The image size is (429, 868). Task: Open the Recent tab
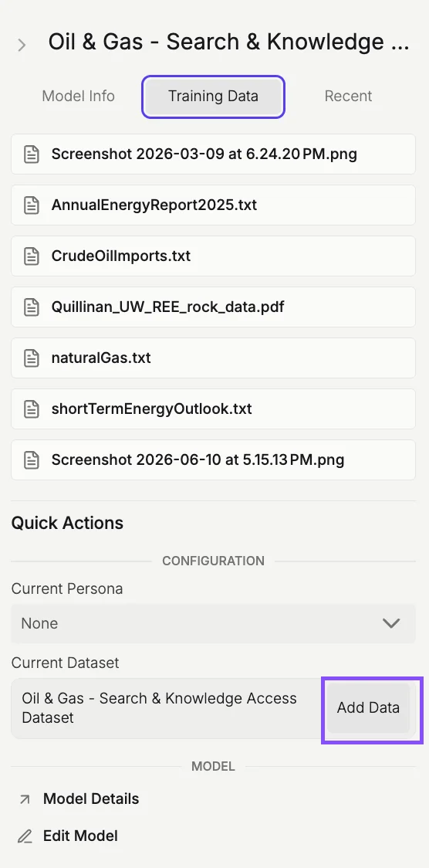pos(348,96)
